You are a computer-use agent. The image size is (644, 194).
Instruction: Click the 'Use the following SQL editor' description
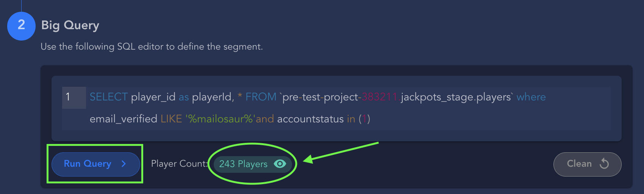(x=152, y=47)
